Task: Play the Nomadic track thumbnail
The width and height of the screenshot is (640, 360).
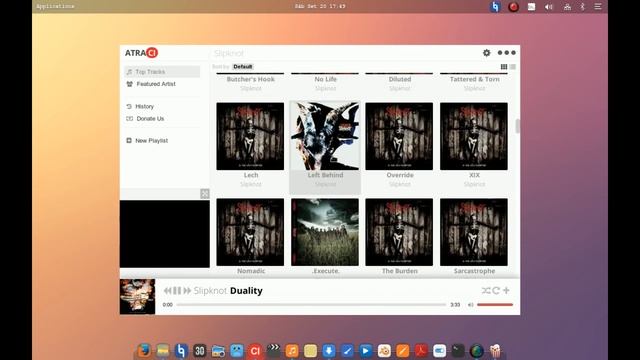Action: [250, 232]
